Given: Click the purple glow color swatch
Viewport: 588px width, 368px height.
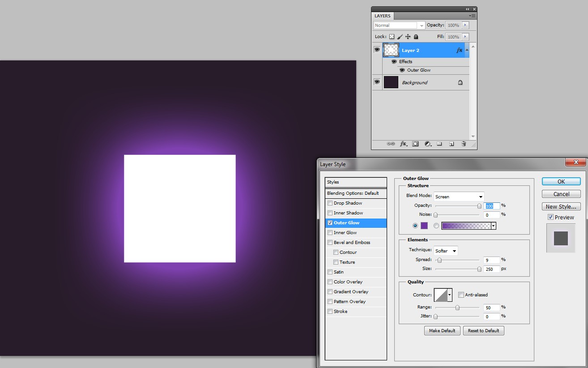Looking at the screenshot, I should pyautogui.click(x=424, y=226).
